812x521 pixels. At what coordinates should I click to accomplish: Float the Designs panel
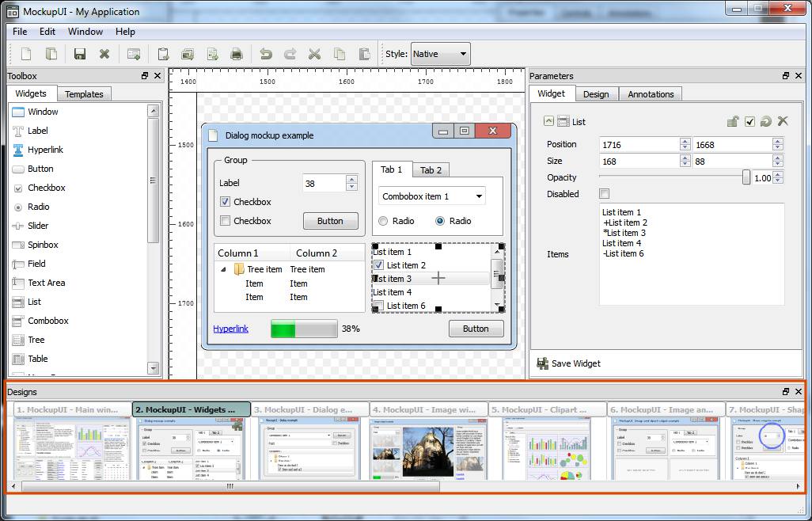coord(786,391)
